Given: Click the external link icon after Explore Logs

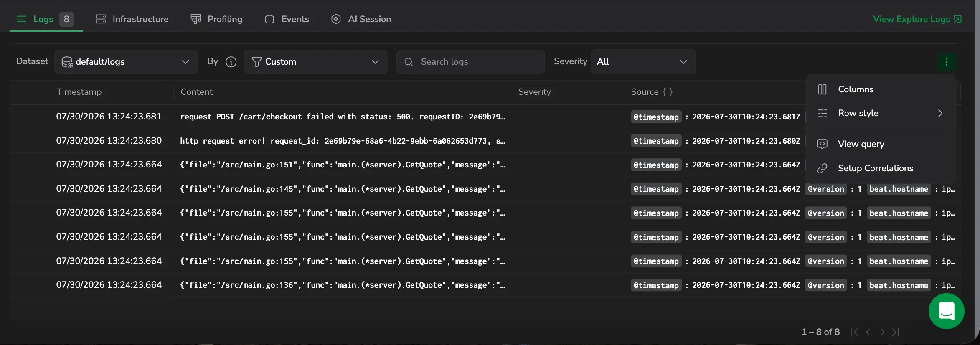Looking at the screenshot, I should pos(957,19).
